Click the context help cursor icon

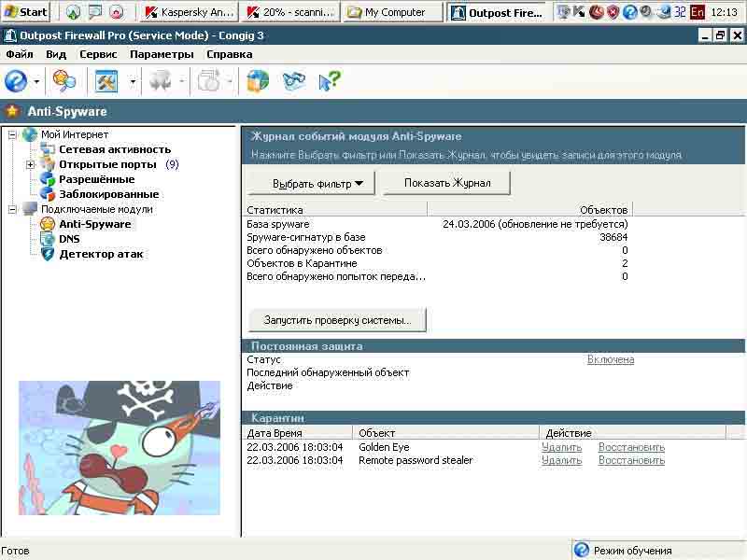click(330, 81)
